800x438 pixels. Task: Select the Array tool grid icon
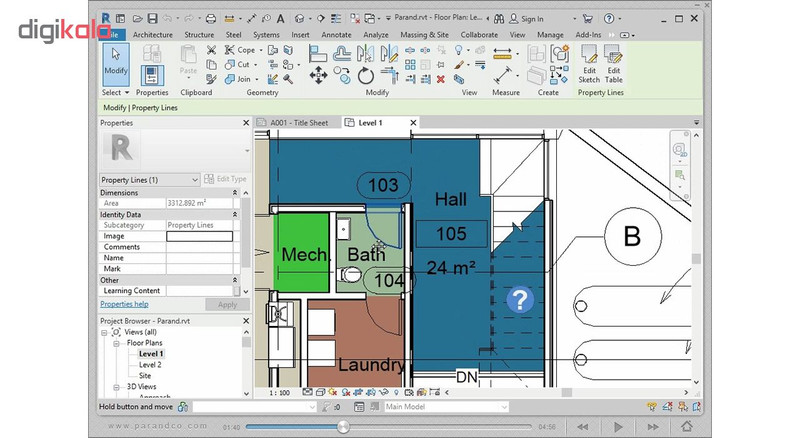pyautogui.click(x=410, y=65)
